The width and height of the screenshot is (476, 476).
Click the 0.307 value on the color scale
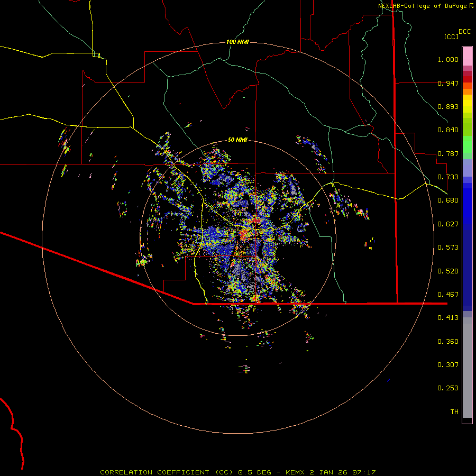coord(448,365)
